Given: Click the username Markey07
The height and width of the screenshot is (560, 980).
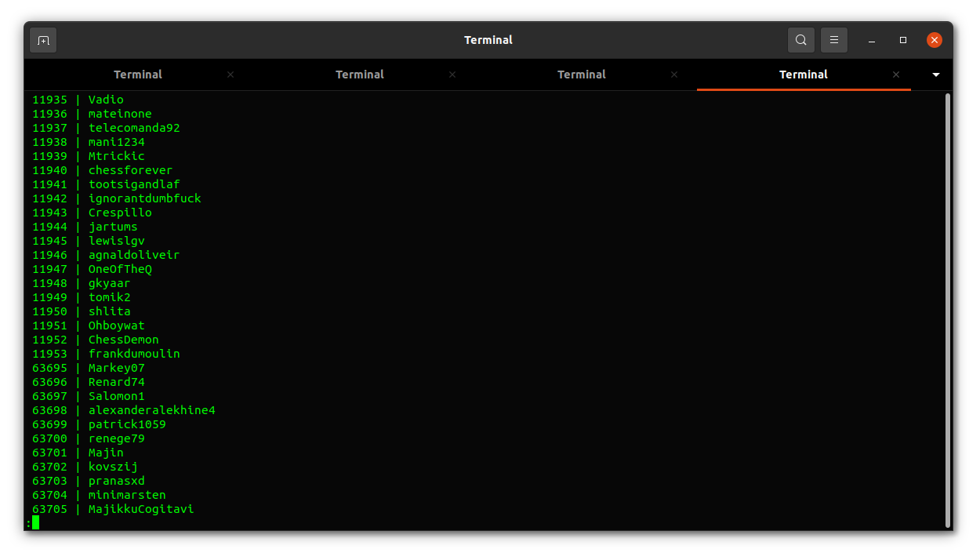Looking at the screenshot, I should (117, 368).
